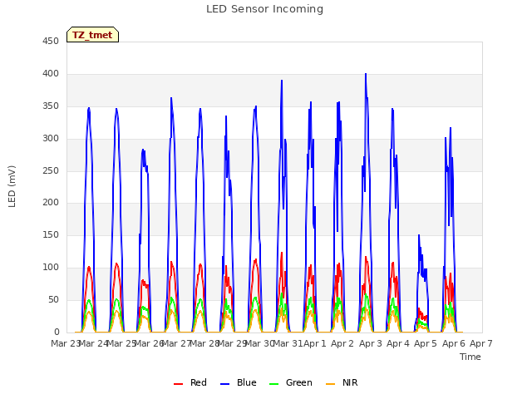Click the 50 y-axis tick label
The width and height of the screenshot is (532, 399).
coord(53,299)
